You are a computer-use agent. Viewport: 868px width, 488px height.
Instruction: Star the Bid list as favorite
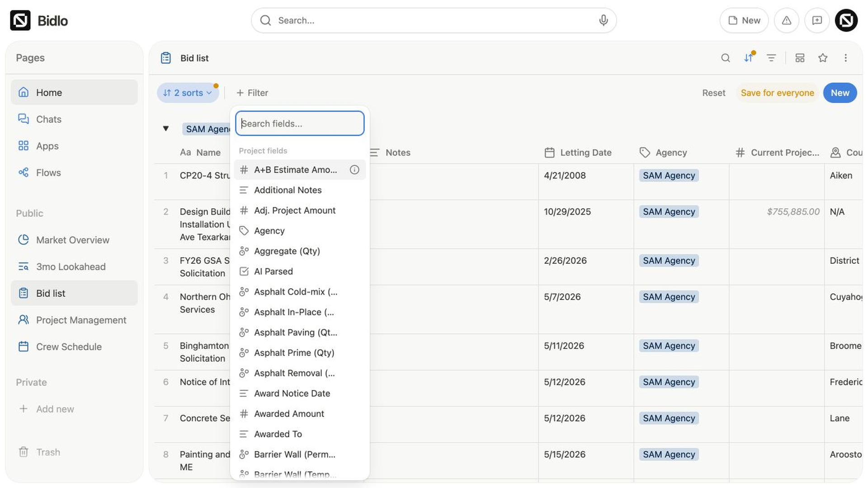coord(823,58)
